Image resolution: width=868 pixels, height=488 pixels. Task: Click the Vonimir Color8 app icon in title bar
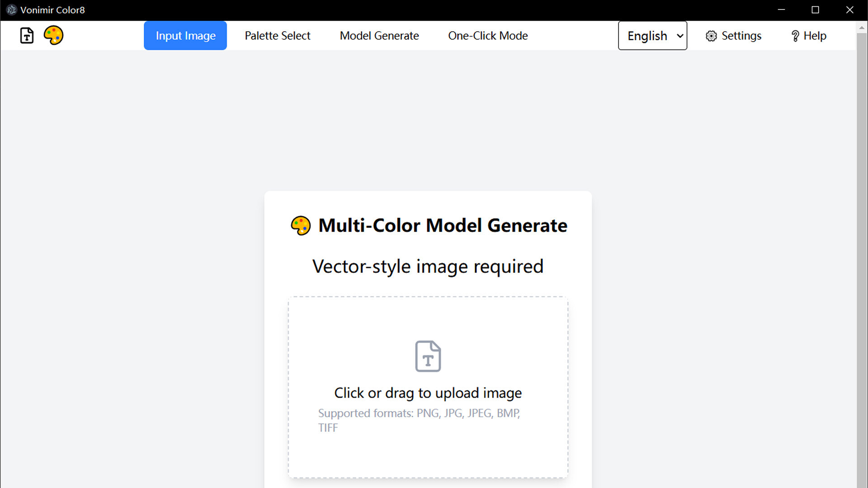[x=11, y=10]
